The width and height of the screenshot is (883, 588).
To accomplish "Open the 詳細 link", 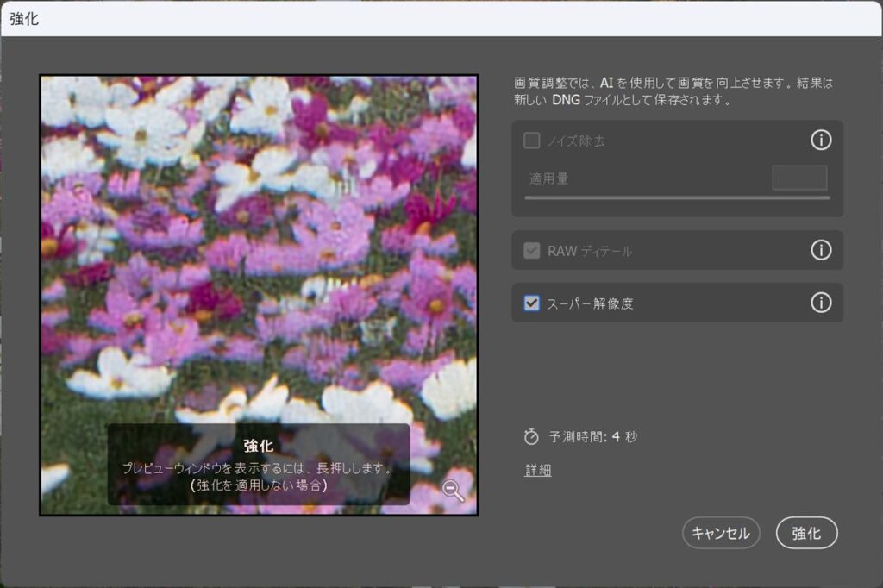I will [x=538, y=470].
